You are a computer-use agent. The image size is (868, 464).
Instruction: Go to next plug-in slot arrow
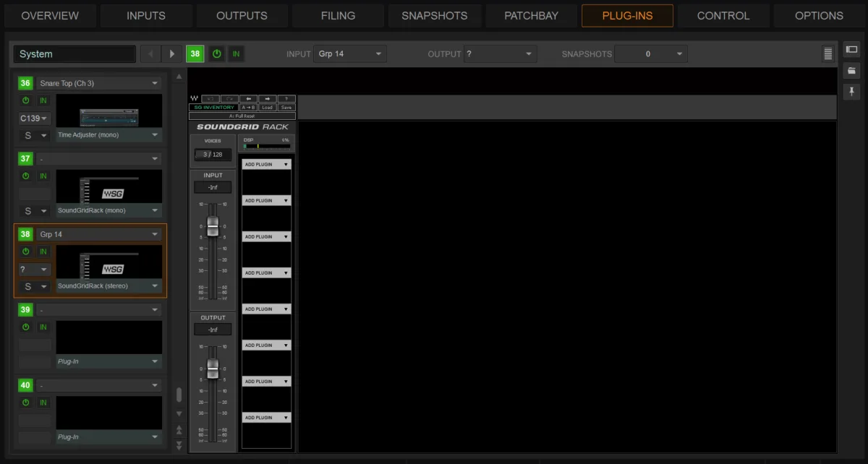pyautogui.click(x=171, y=53)
